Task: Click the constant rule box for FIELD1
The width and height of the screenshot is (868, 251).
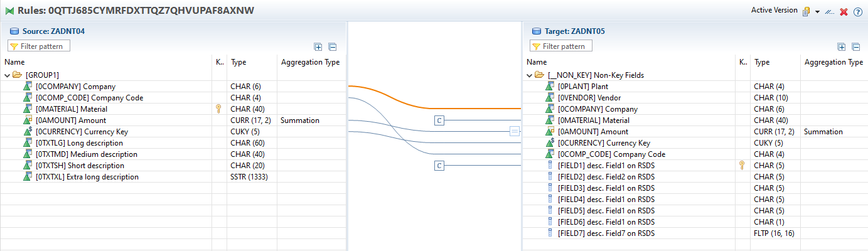Action: (439, 166)
